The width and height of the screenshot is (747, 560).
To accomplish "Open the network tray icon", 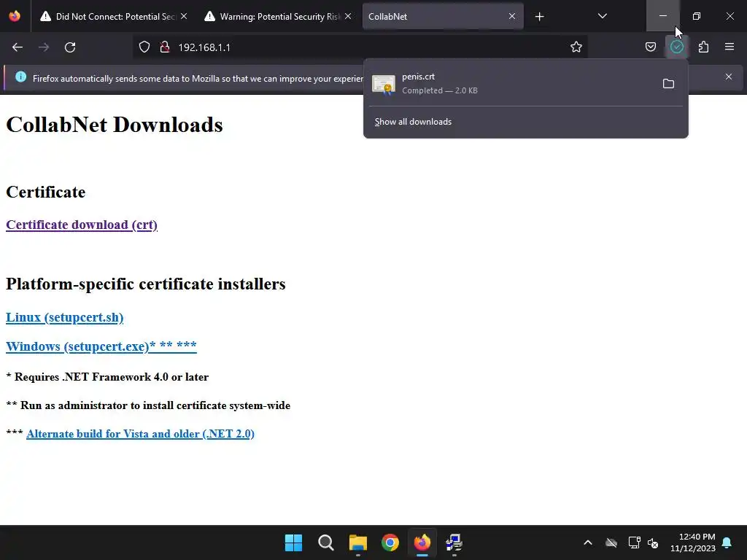I will click(634, 542).
